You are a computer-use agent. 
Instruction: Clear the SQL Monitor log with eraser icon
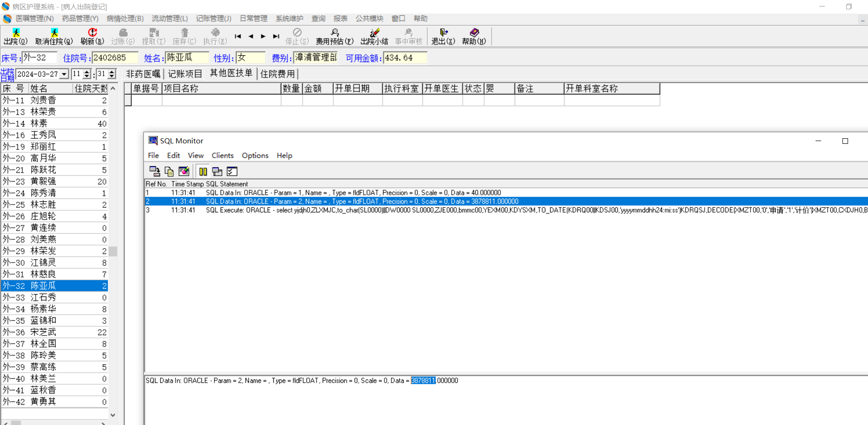(x=184, y=171)
